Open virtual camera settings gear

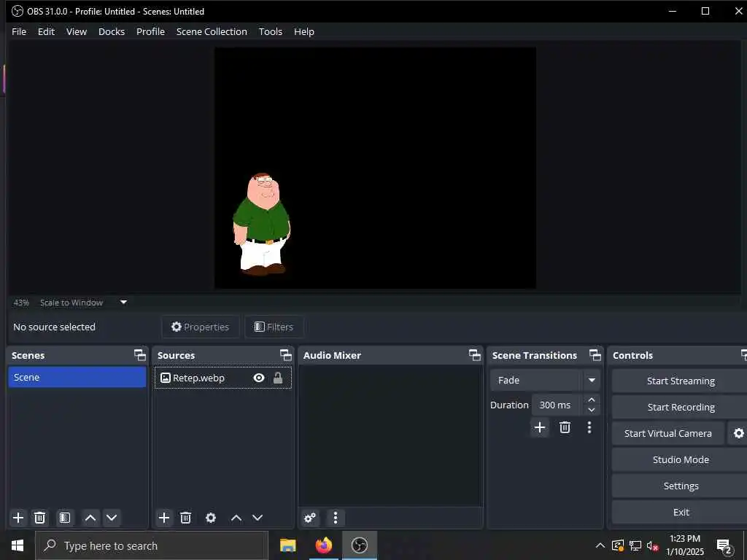click(738, 433)
